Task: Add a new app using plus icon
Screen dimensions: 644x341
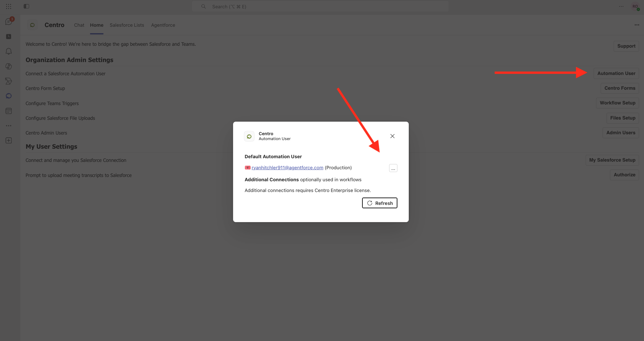Action: tap(9, 140)
